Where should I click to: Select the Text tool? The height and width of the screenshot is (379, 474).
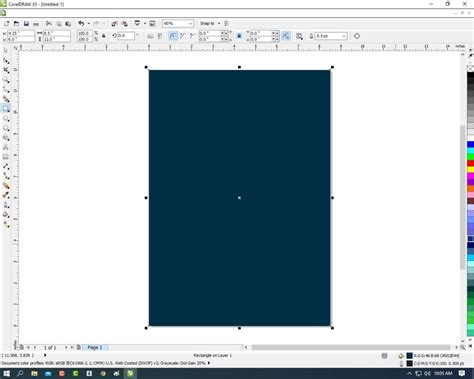point(6,147)
